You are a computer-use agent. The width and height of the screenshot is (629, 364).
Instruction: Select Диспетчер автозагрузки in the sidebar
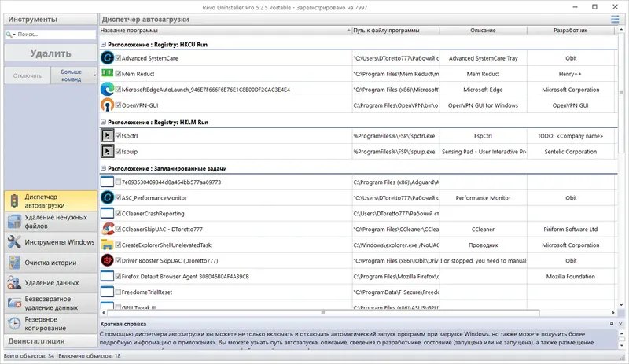50,201
